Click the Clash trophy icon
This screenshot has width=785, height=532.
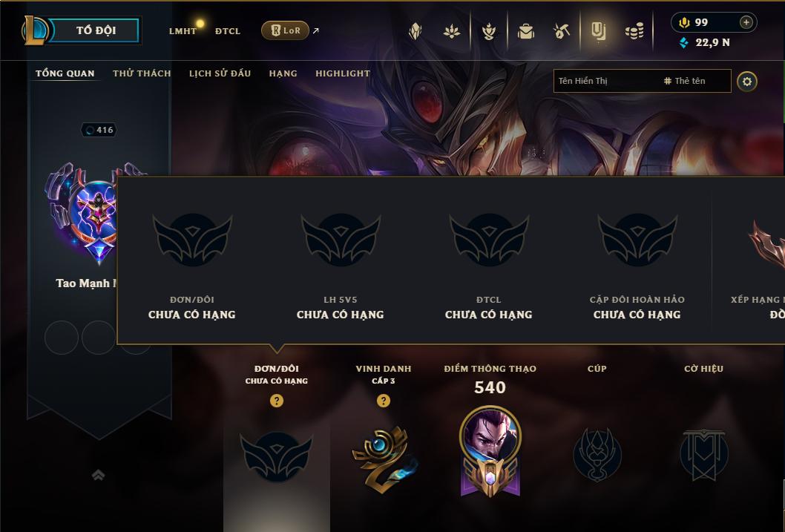(x=489, y=31)
